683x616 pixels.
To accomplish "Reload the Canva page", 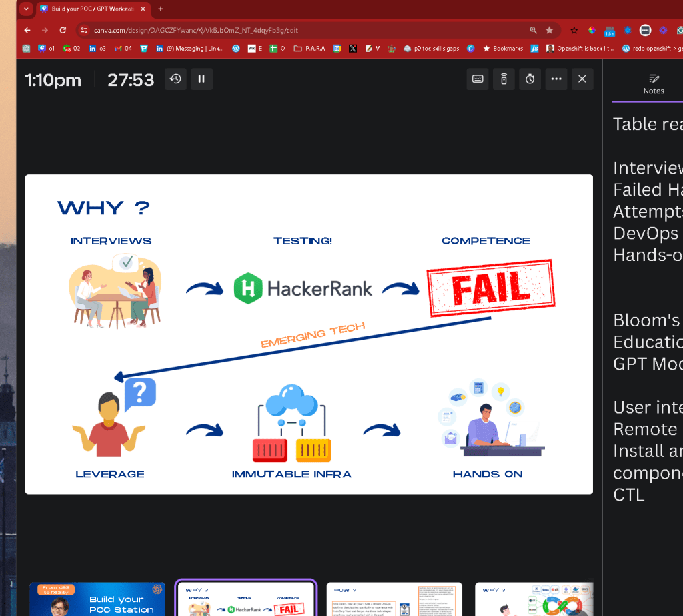I will [x=63, y=30].
